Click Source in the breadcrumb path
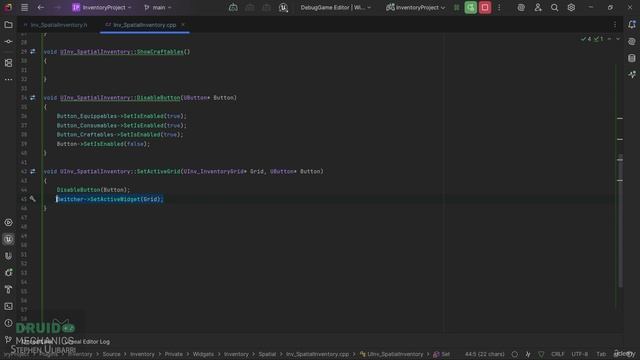Screen dimensions: 640x360 (111, 354)
